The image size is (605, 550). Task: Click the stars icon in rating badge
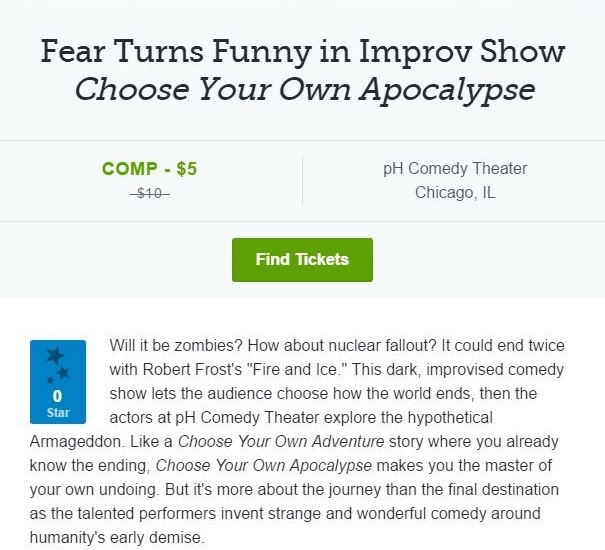click(57, 367)
